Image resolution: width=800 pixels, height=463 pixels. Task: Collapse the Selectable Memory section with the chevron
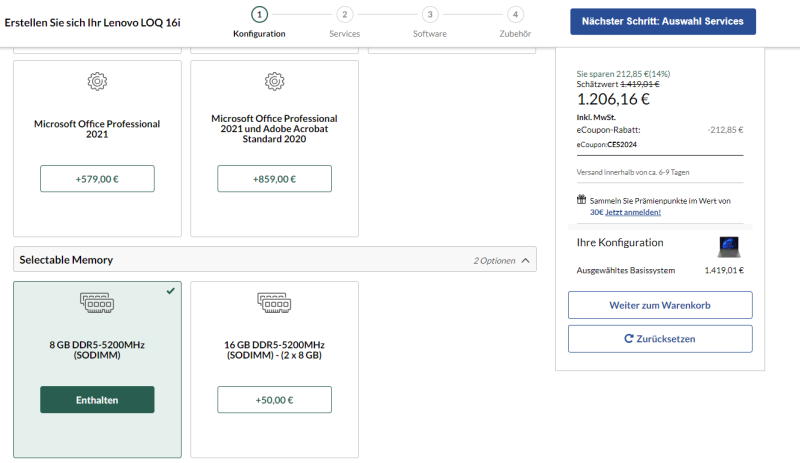[x=526, y=260]
